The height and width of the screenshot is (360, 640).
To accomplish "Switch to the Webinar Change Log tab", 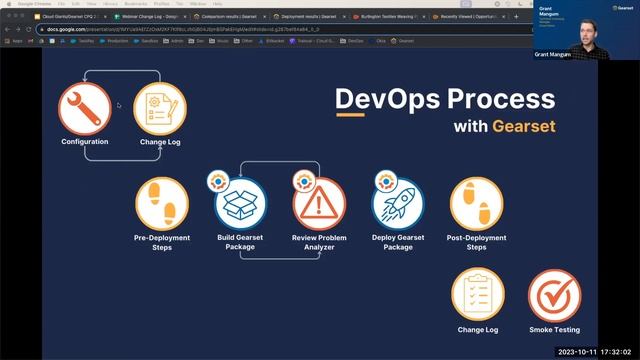I will (x=149, y=17).
